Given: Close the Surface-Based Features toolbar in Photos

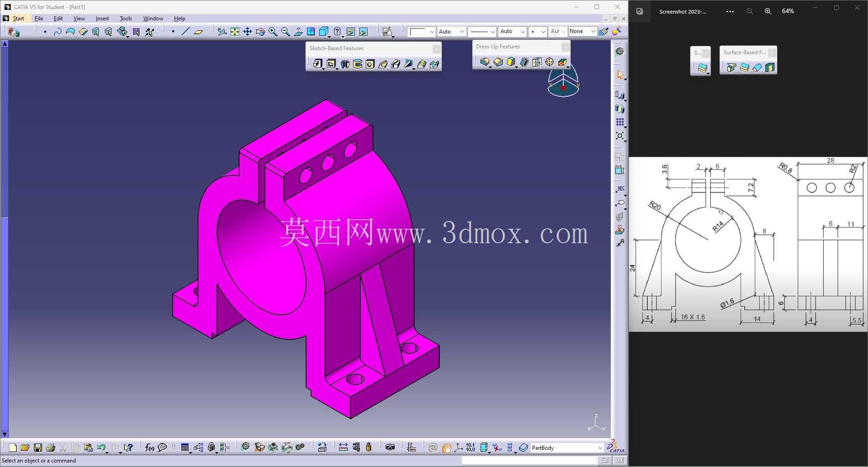Looking at the screenshot, I should pos(772,53).
